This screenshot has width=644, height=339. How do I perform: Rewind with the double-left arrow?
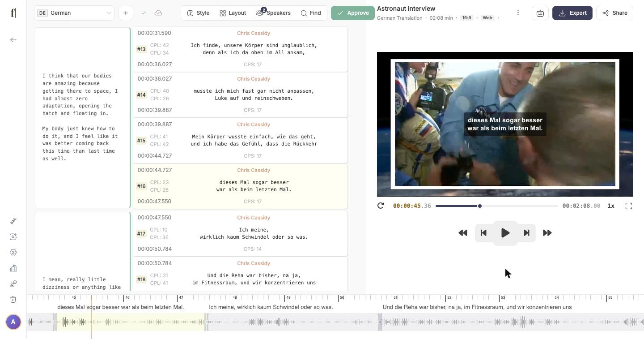coord(463,233)
